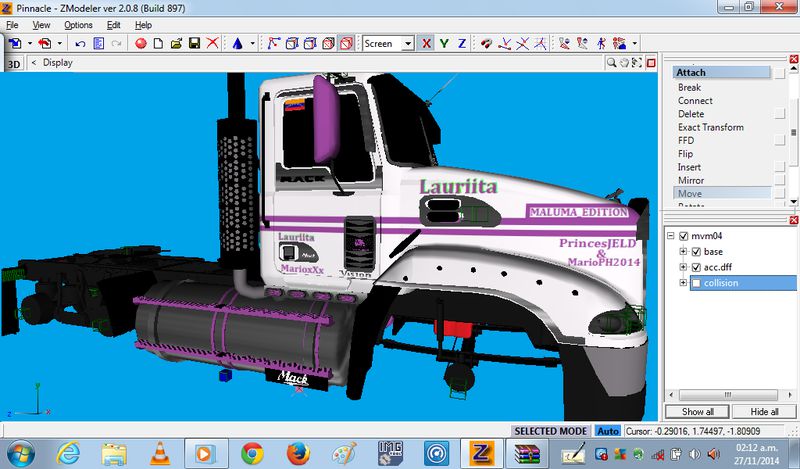This screenshot has height=469, width=800.
Task: Open the View menu
Action: (41, 25)
